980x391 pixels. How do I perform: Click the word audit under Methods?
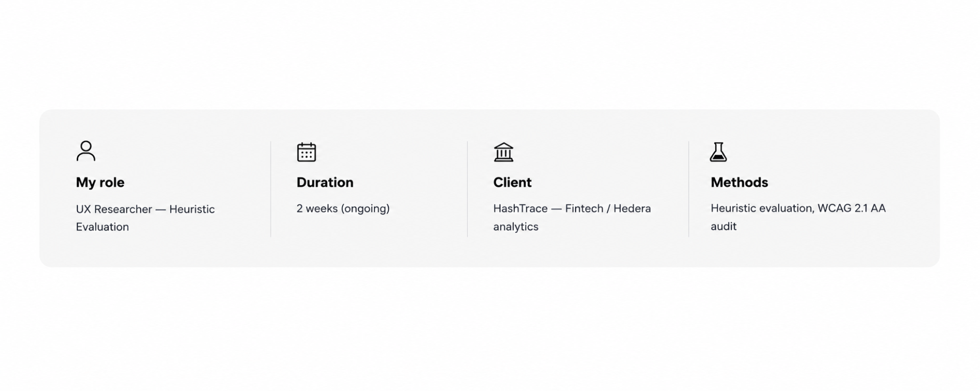pyautogui.click(x=723, y=226)
